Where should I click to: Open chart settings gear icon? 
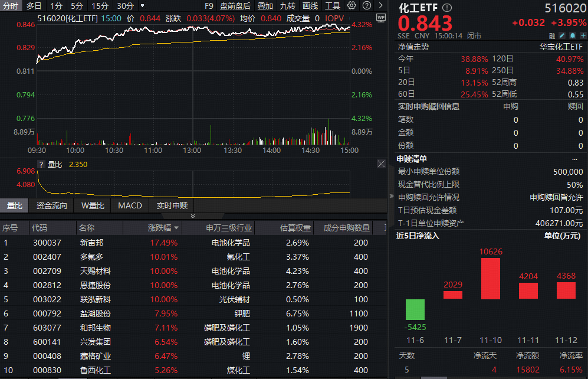tap(352, 6)
